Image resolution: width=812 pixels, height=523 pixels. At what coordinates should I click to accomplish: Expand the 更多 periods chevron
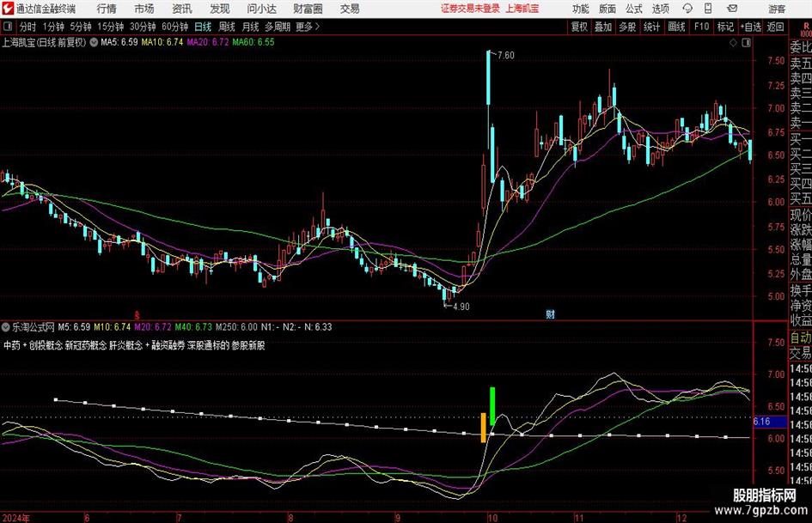(308, 27)
